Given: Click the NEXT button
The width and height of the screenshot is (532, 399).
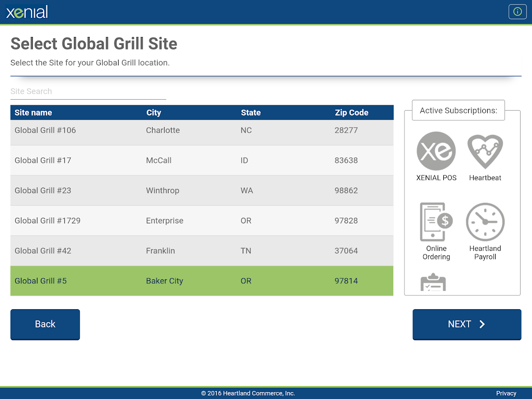Looking at the screenshot, I should coord(467,324).
